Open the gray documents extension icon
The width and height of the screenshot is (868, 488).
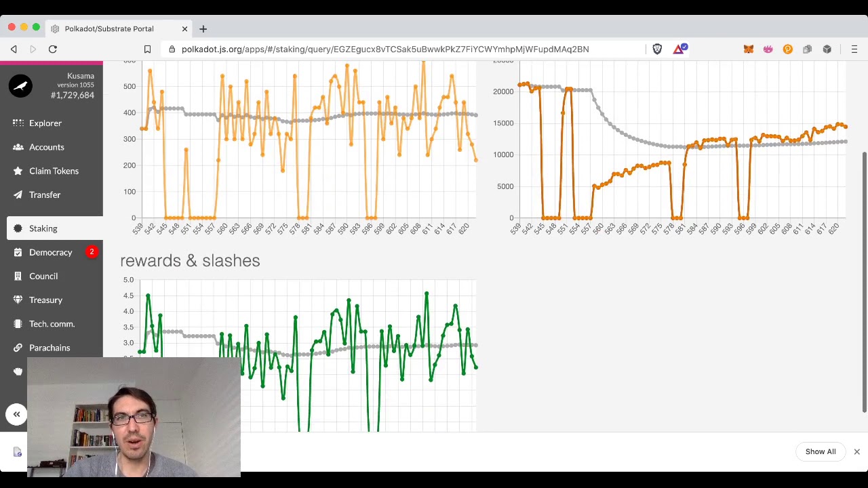click(807, 49)
